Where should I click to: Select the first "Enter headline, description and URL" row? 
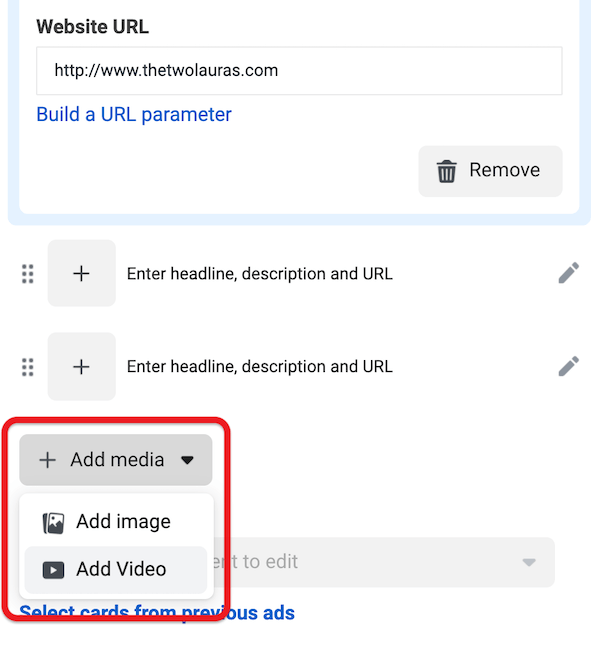click(259, 274)
